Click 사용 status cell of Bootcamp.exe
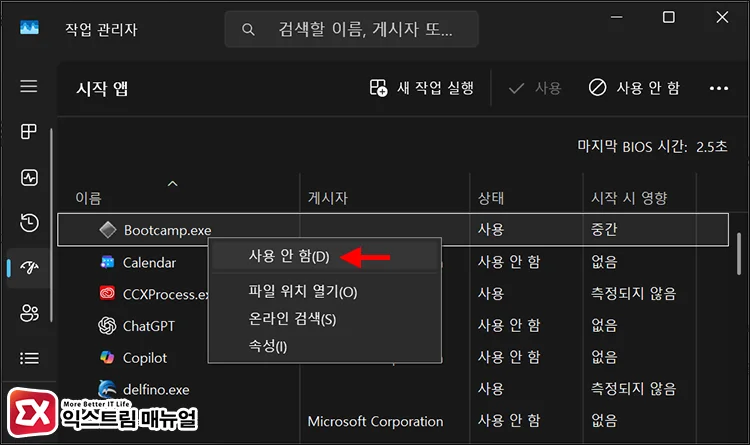This screenshot has width=750, height=445. click(491, 229)
